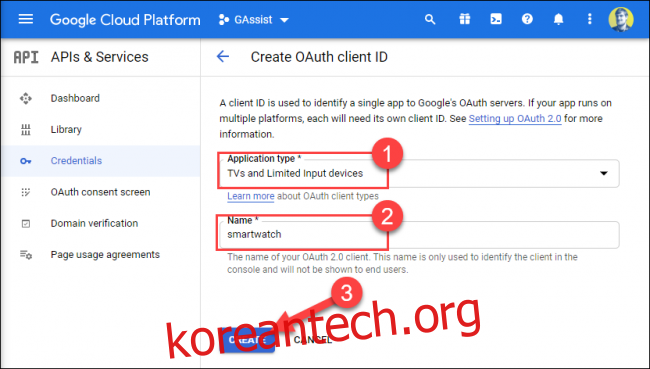Go back with the left arrow
Image resolution: width=650 pixels, height=369 pixels.
pyautogui.click(x=223, y=57)
